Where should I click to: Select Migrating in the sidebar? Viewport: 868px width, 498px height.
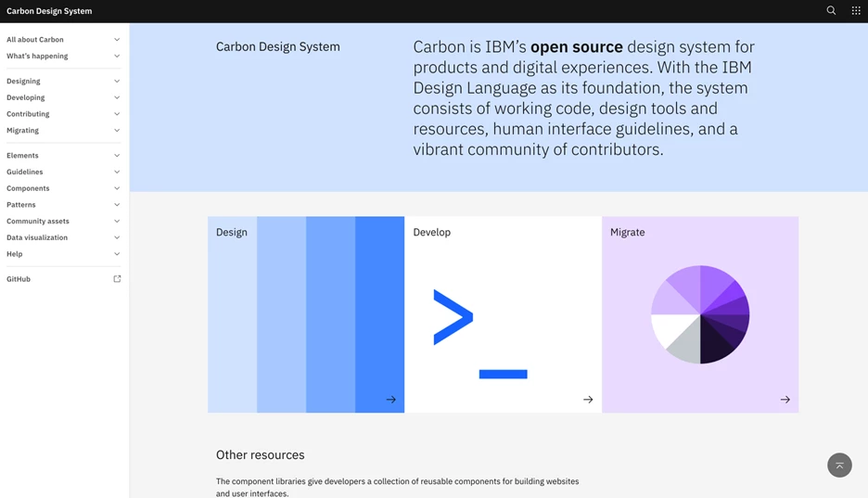pos(22,131)
